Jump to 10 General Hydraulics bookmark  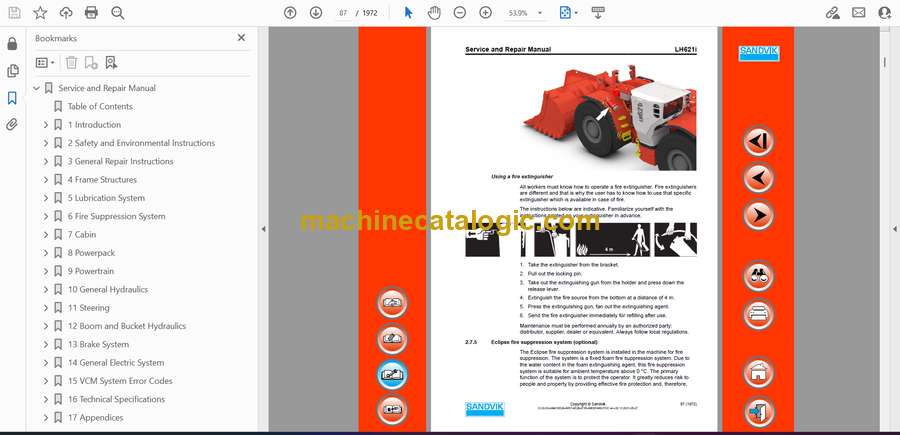click(108, 289)
